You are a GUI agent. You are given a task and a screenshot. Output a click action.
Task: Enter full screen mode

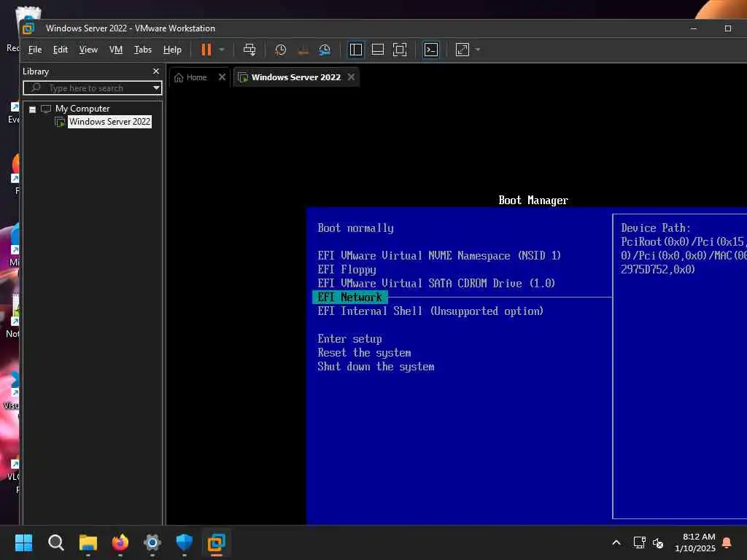pos(400,50)
